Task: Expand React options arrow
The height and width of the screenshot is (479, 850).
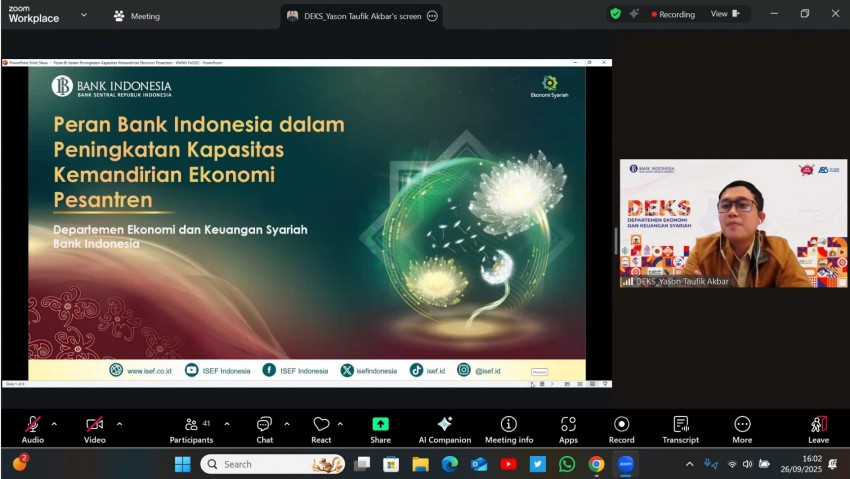Action: pos(340,424)
